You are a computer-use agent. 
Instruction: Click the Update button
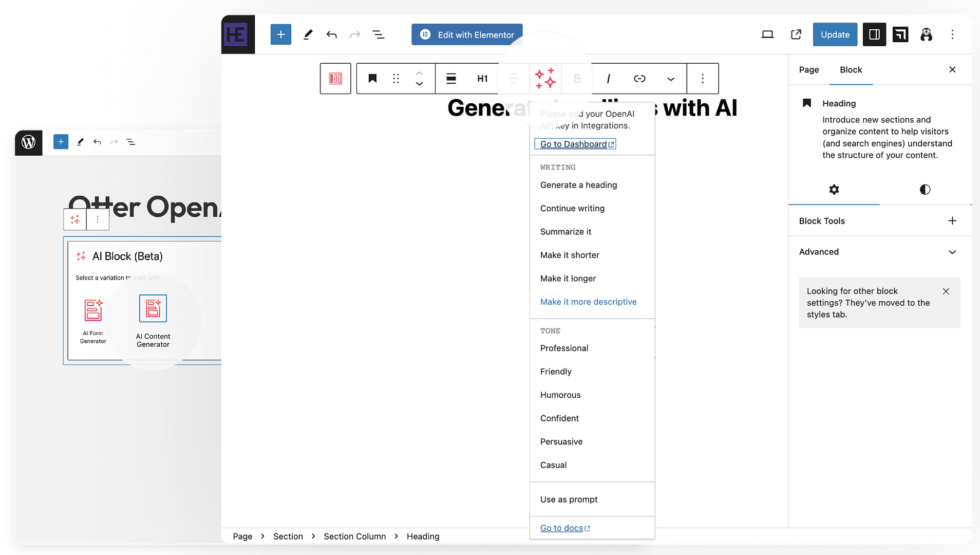coord(835,34)
